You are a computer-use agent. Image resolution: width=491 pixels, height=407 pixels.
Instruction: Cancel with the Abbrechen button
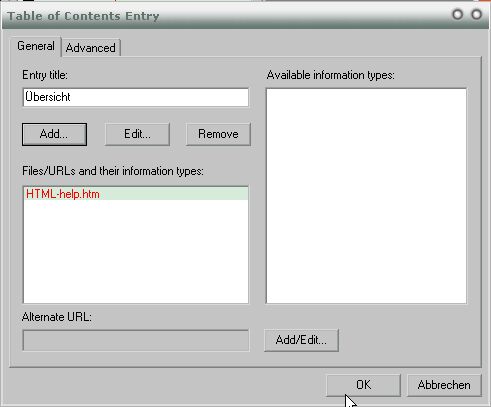444,385
